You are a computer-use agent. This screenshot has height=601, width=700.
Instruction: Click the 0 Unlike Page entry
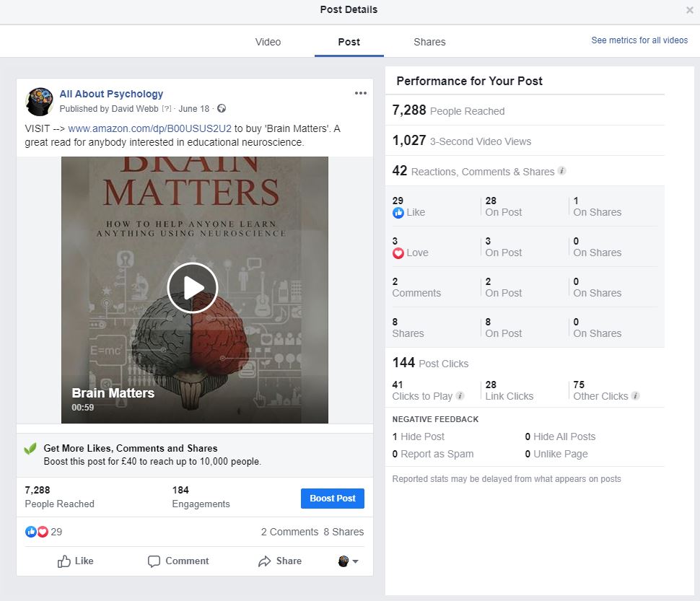[x=556, y=454]
